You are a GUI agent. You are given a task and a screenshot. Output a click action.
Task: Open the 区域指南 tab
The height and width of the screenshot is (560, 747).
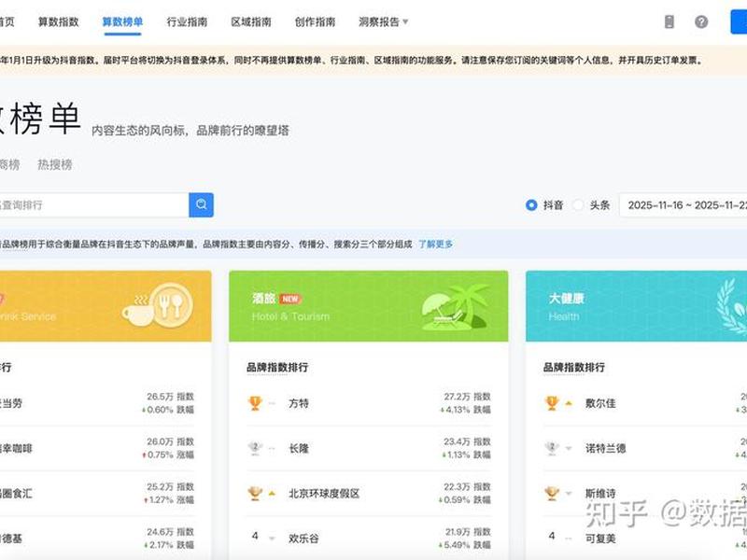pos(251,21)
